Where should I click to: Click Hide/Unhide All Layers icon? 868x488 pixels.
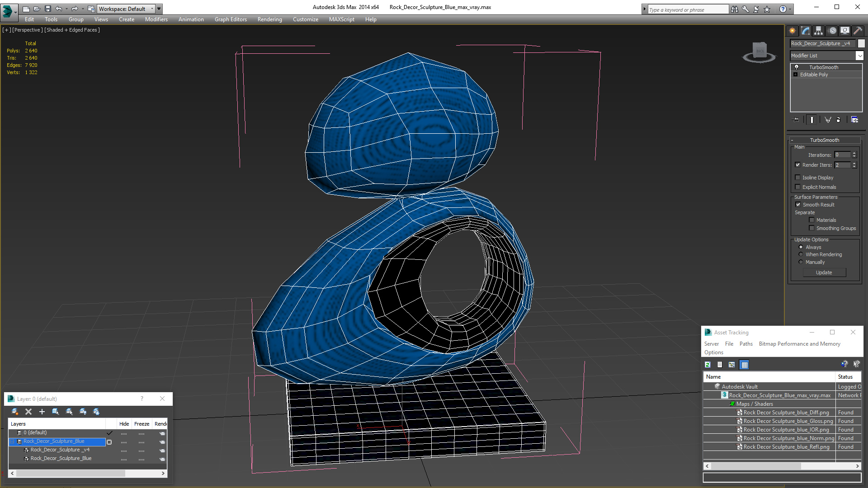[83, 412]
